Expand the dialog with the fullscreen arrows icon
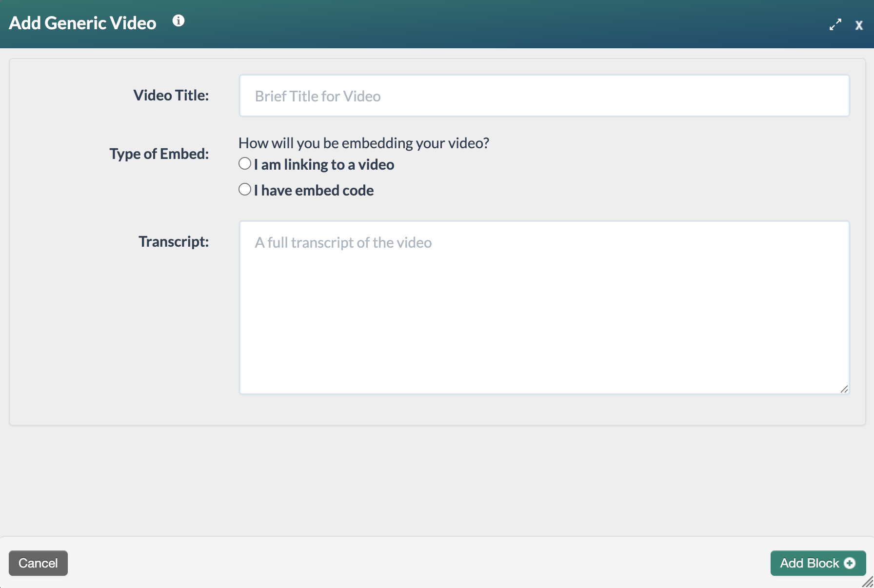The height and width of the screenshot is (588, 874). pyautogui.click(x=835, y=24)
